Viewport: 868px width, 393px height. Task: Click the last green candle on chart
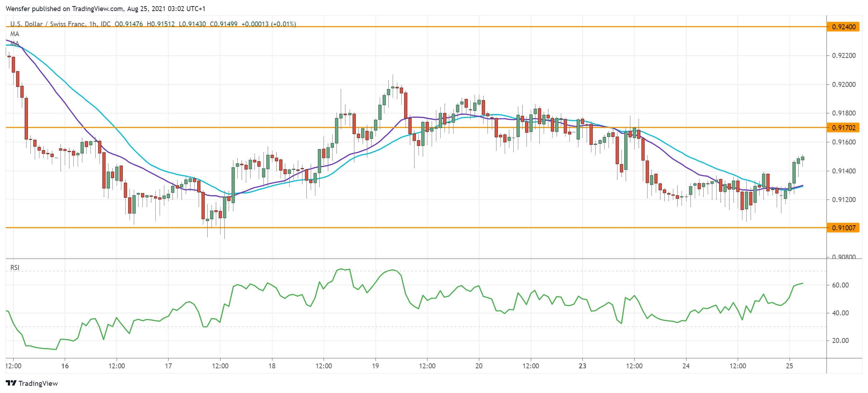tap(802, 158)
